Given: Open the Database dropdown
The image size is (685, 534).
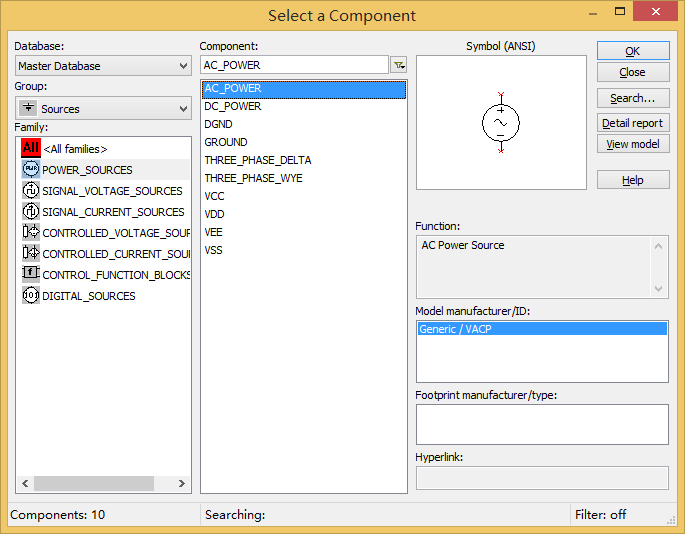Looking at the screenshot, I should 103,66.
